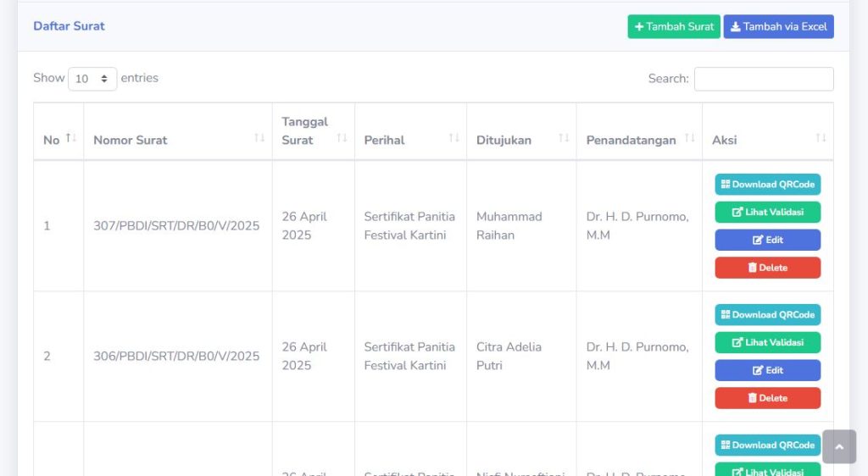The width and height of the screenshot is (868, 476).
Task: Sort table by No column
Action: [x=58, y=131]
